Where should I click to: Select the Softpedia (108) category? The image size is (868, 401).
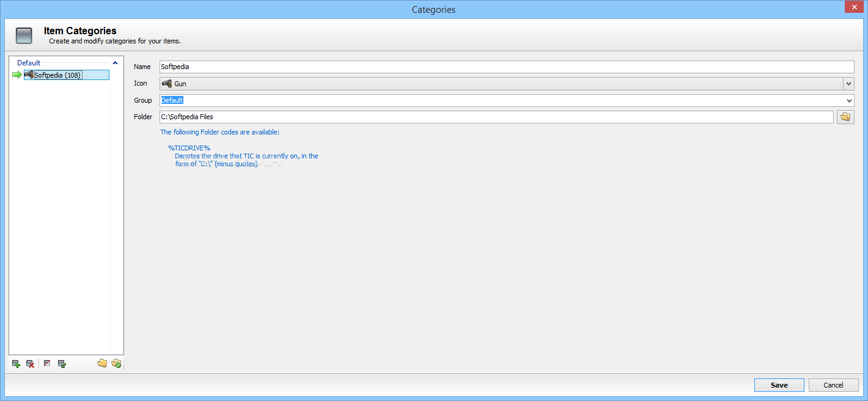point(67,75)
